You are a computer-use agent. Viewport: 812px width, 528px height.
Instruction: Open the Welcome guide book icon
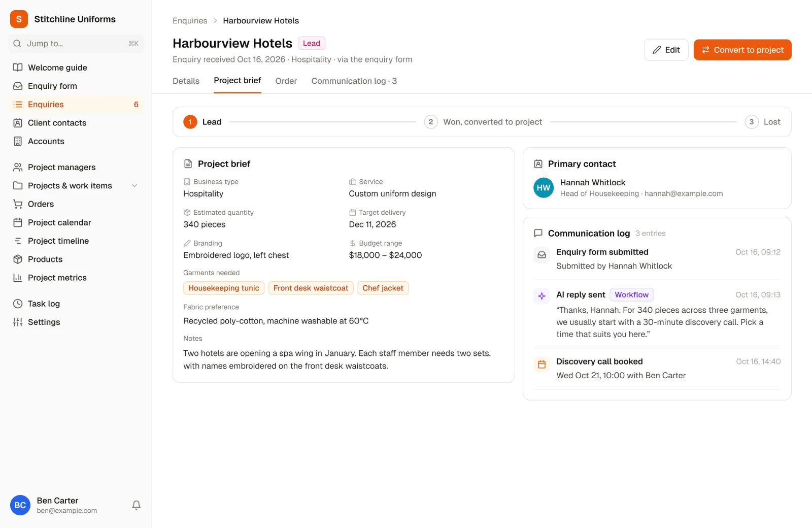click(18, 68)
